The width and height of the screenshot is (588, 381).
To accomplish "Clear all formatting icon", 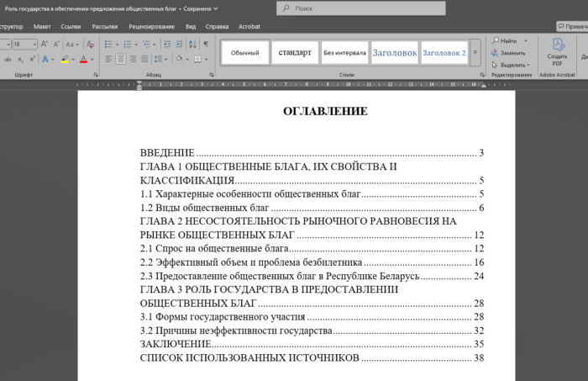I will click(90, 45).
